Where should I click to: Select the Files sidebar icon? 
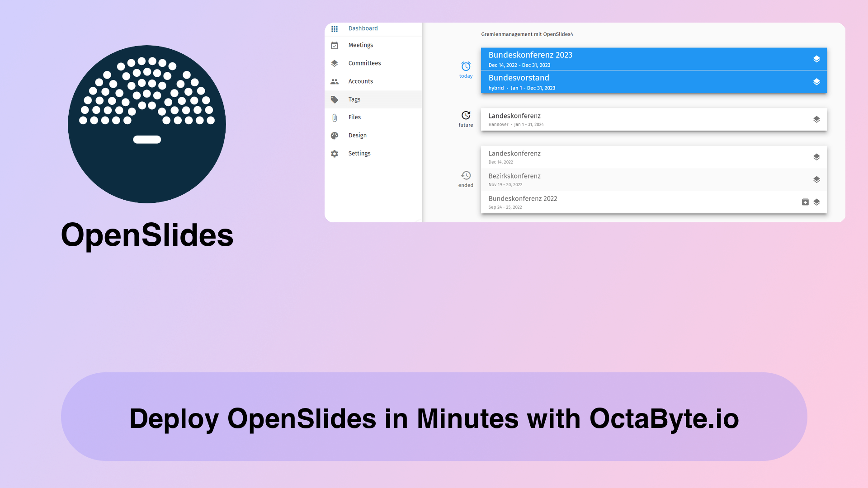click(x=335, y=117)
